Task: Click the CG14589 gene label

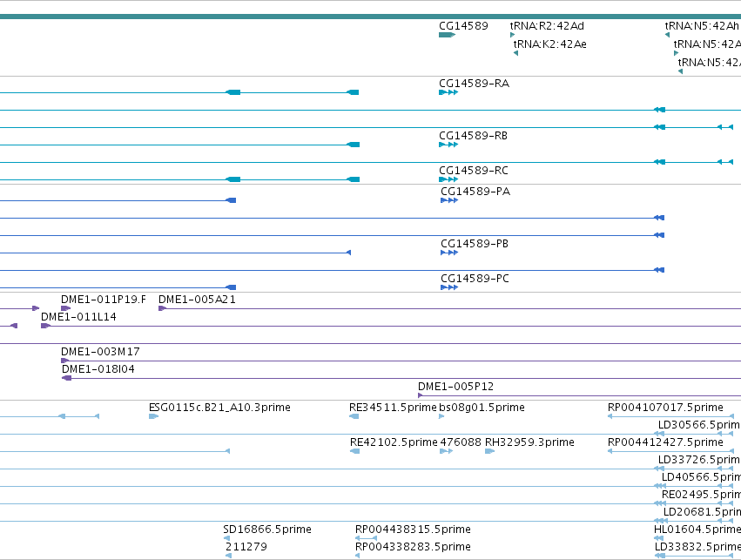Action: (x=463, y=26)
